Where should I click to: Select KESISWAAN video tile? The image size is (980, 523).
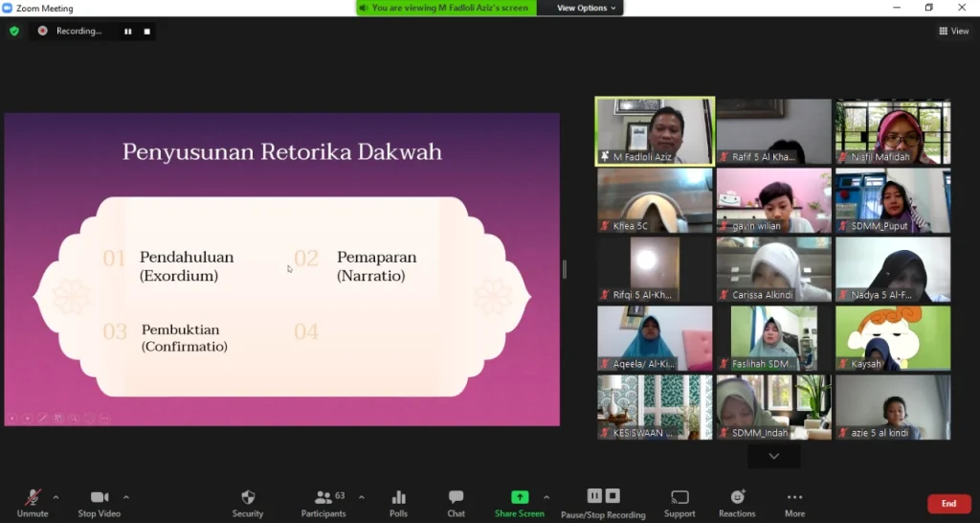pos(655,407)
